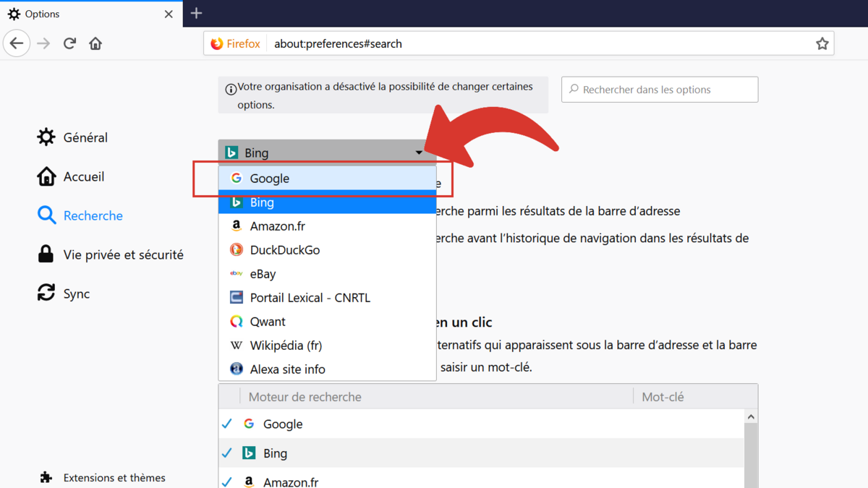This screenshot has height=488, width=868.
Task: Open Sync settings via the sync icon
Action: (x=46, y=293)
